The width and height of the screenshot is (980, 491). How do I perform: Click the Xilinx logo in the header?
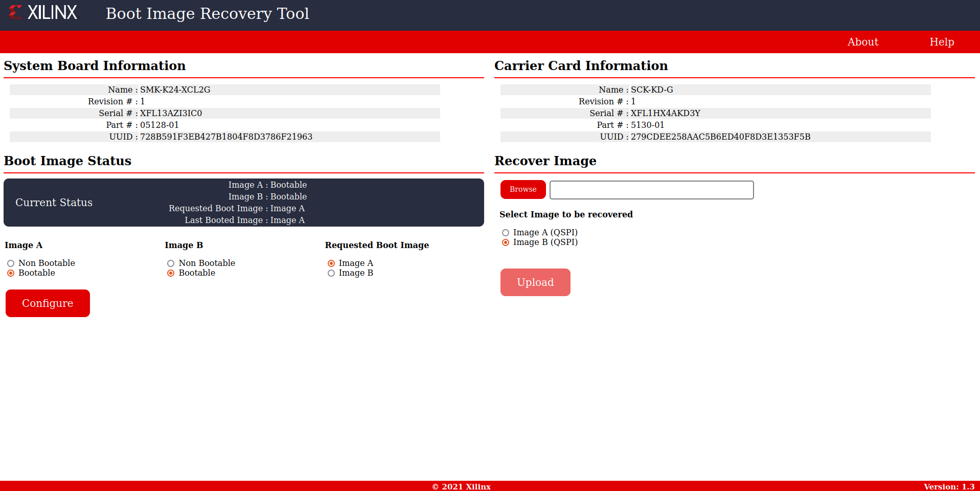pos(43,13)
